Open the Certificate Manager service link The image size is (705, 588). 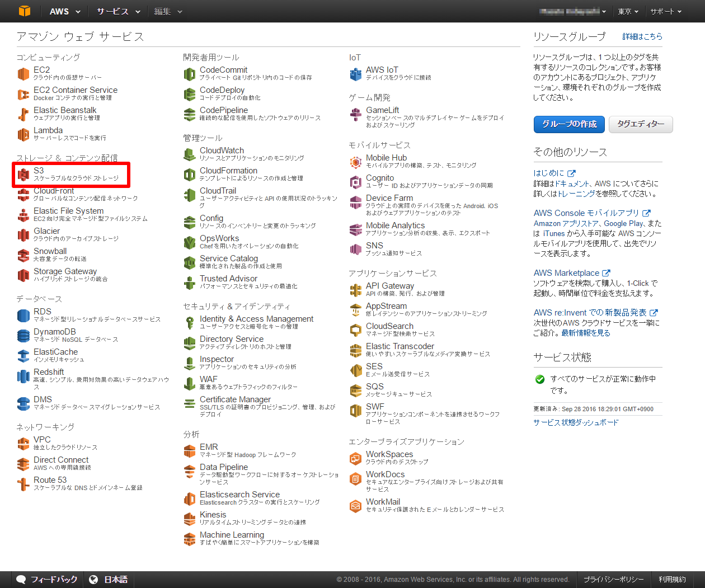[x=235, y=399]
